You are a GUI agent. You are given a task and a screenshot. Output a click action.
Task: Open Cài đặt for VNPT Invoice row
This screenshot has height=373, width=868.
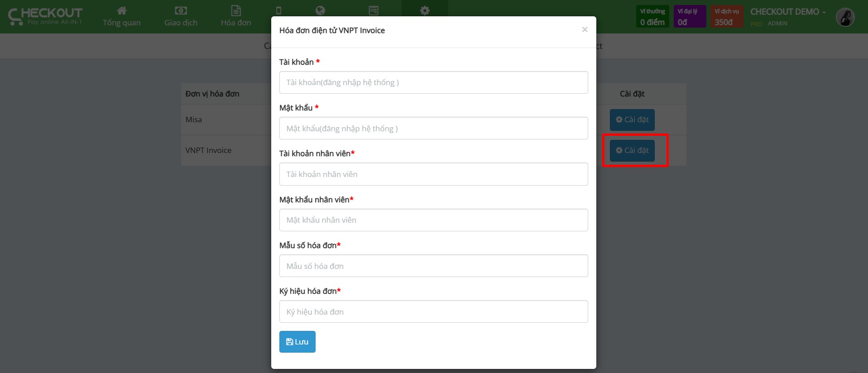(632, 150)
